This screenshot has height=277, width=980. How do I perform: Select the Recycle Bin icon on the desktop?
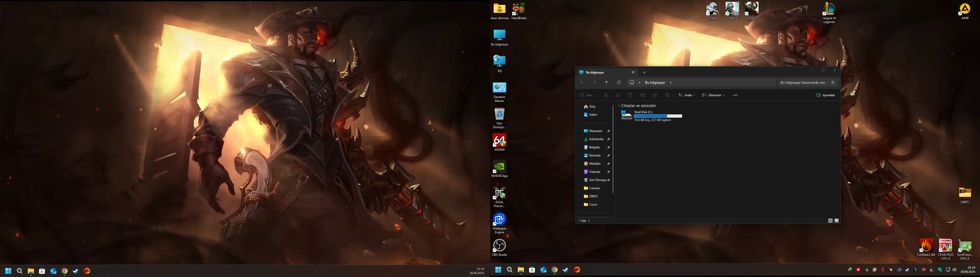click(x=499, y=119)
